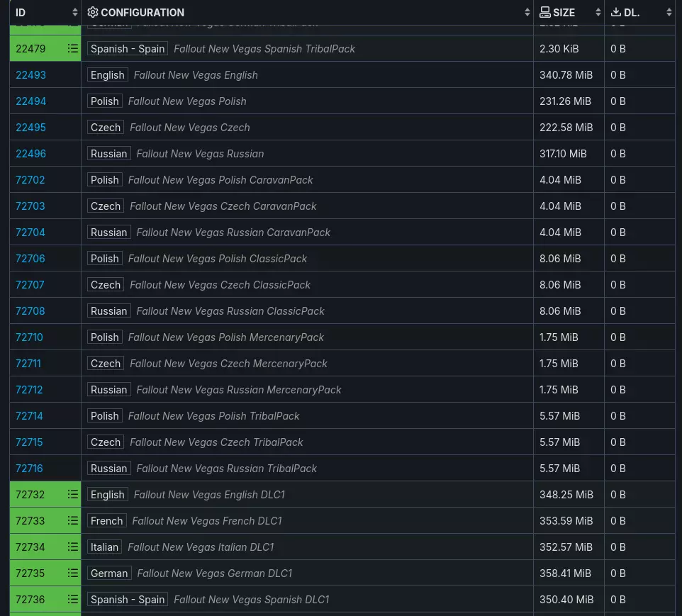Follow the 72704 depot ID link

(30, 233)
